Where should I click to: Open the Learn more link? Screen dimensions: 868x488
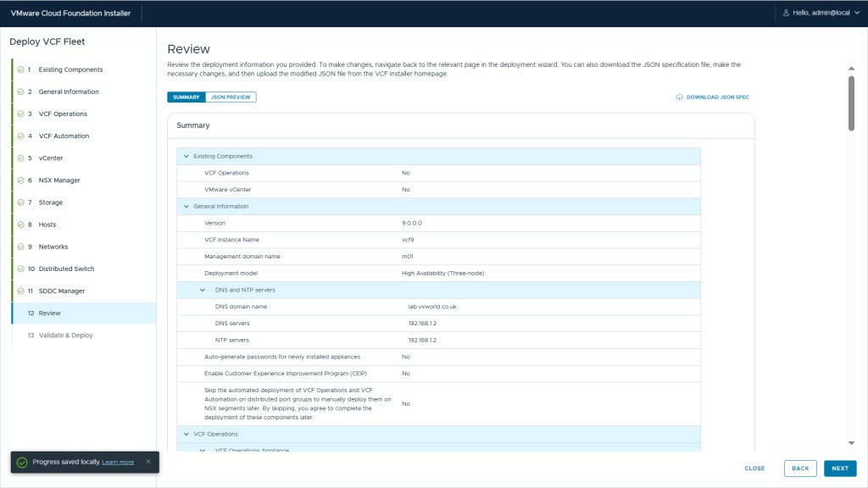pos(118,462)
